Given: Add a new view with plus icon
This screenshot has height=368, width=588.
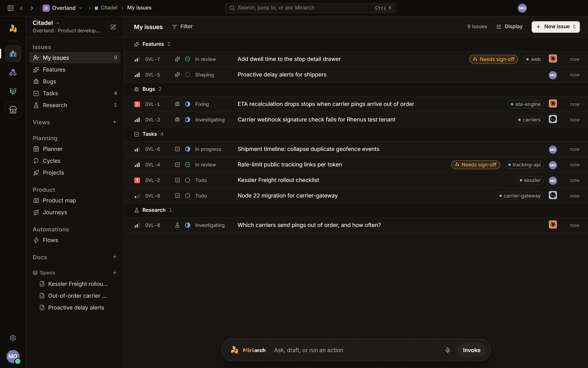Looking at the screenshot, I should click(115, 122).
